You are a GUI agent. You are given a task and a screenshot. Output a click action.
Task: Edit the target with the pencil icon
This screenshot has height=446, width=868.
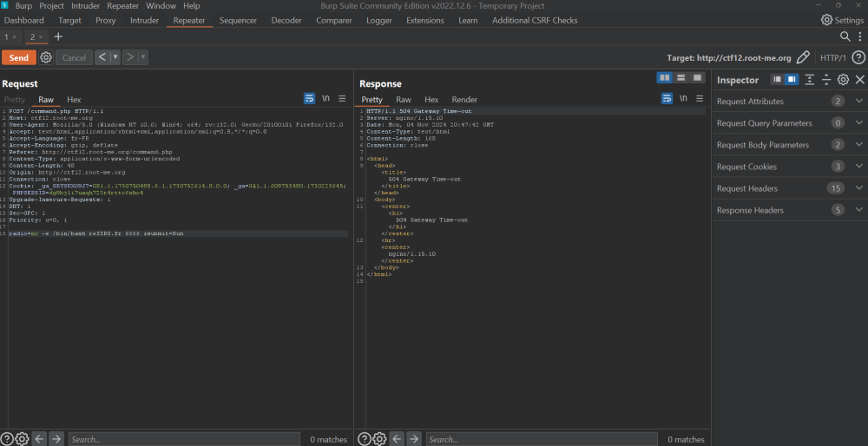pos(803,57)
